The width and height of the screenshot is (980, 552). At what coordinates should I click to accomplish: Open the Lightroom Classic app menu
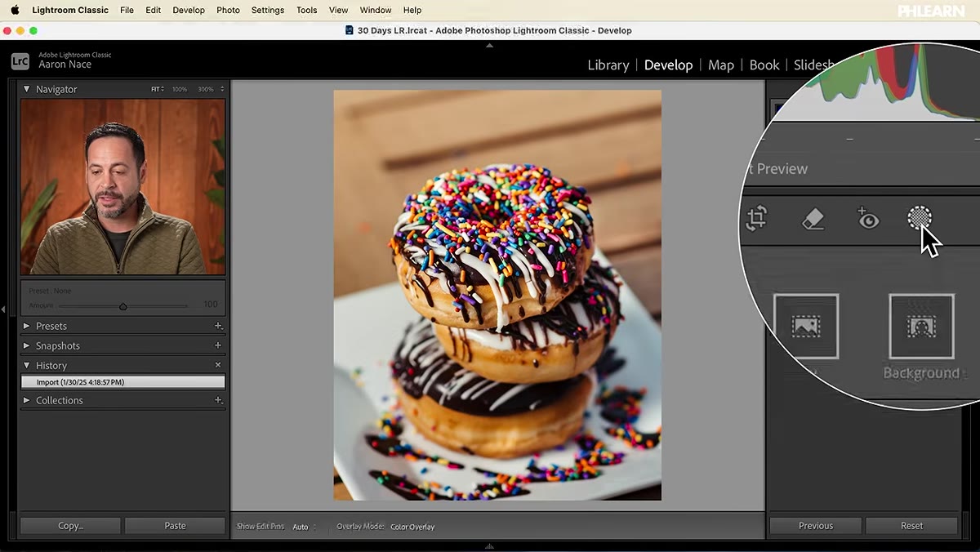[x=70, y=10]
